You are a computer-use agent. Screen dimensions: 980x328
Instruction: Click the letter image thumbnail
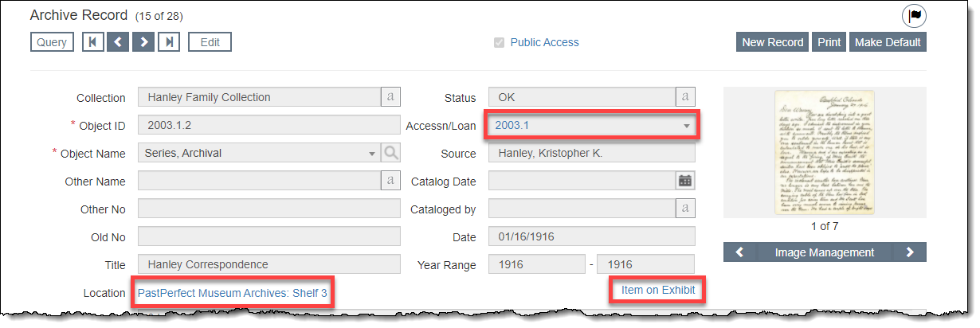click(824, 151)
